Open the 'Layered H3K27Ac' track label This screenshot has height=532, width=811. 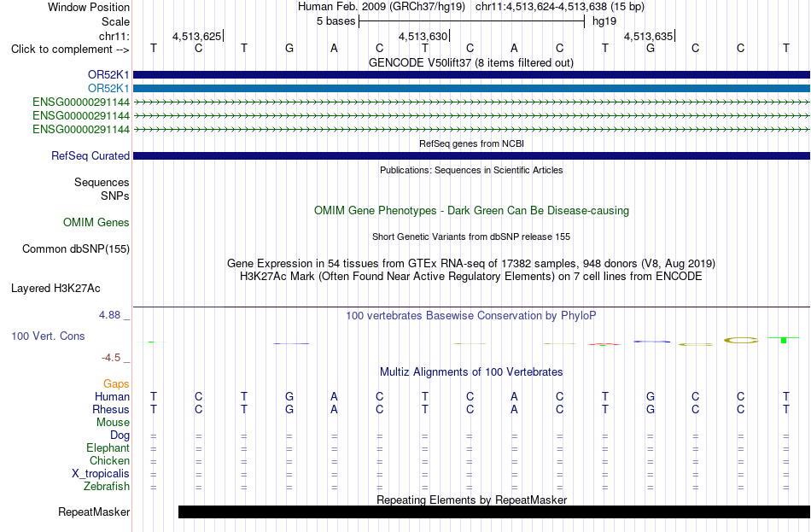click(55, 289)
